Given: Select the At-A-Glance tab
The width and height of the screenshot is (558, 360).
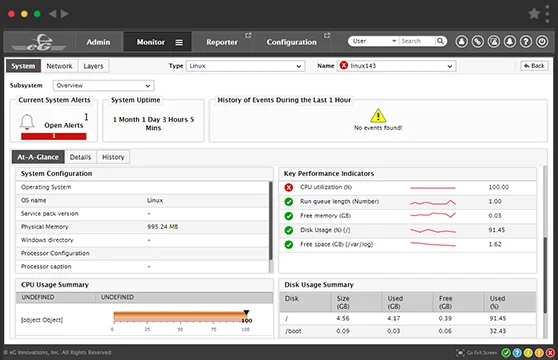Looking at the screenshot, I should tap(38, 157).
